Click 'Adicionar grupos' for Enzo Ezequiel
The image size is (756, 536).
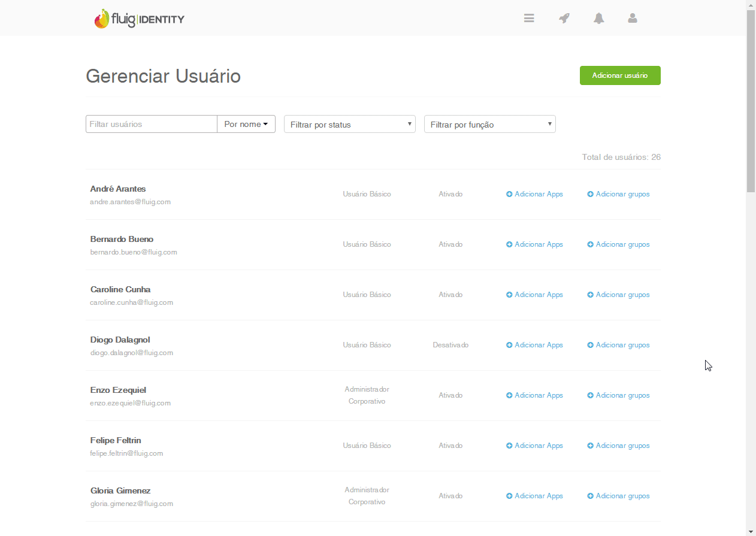point(622,395)
